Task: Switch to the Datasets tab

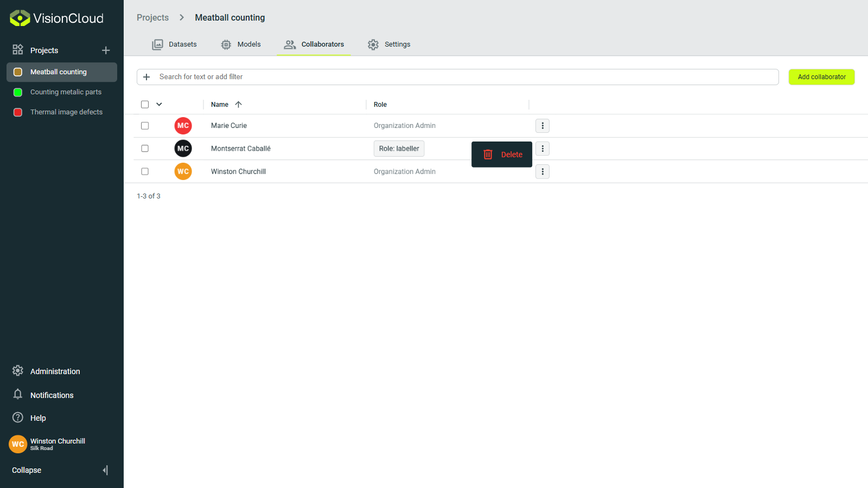Action: [x=175, y=44]
